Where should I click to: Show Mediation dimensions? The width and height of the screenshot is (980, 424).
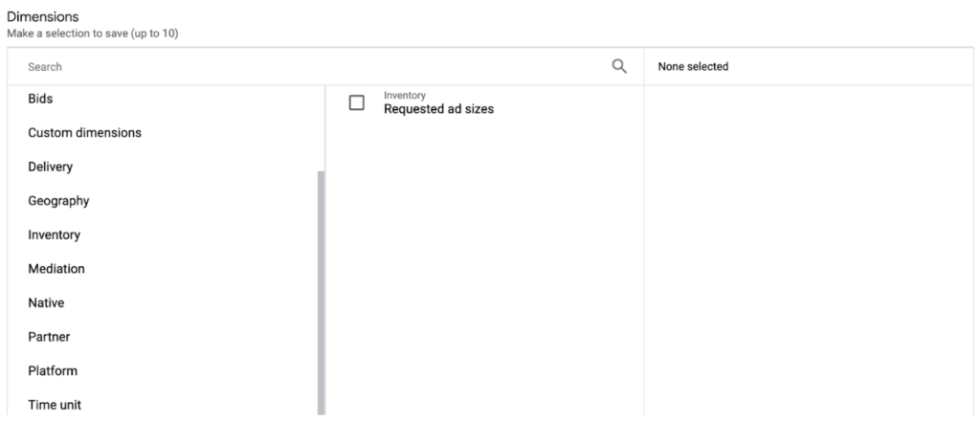(56, 269)
